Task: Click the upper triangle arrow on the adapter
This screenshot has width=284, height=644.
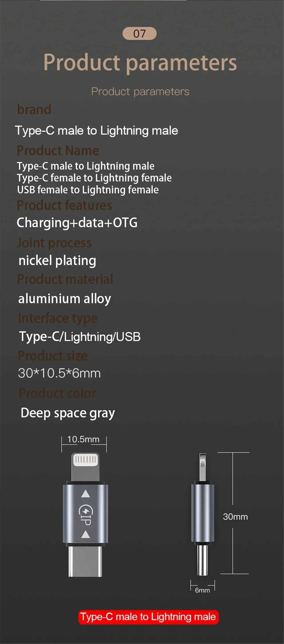Action: tap(86, 494)
